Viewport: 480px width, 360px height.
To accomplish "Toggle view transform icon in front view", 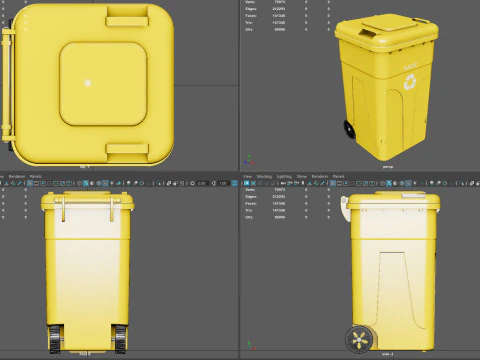I will [x=234, y=183].
